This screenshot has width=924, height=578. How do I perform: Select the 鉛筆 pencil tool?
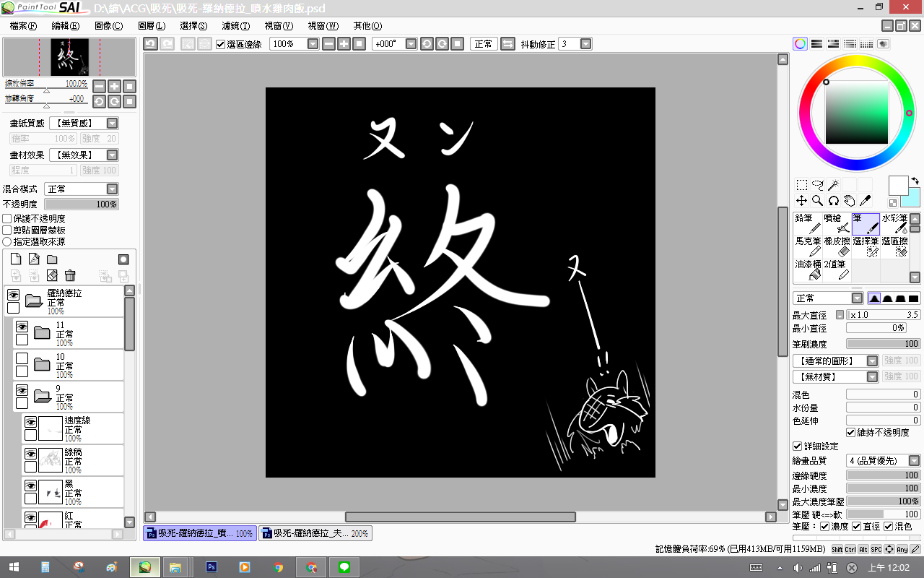(808, 224)
